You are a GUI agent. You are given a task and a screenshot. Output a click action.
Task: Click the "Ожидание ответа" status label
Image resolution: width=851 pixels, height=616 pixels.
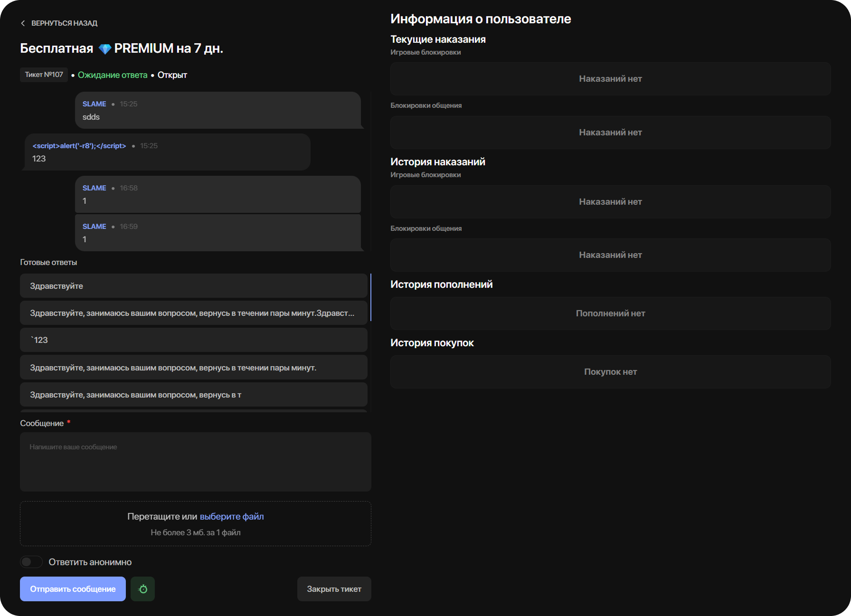113,75
